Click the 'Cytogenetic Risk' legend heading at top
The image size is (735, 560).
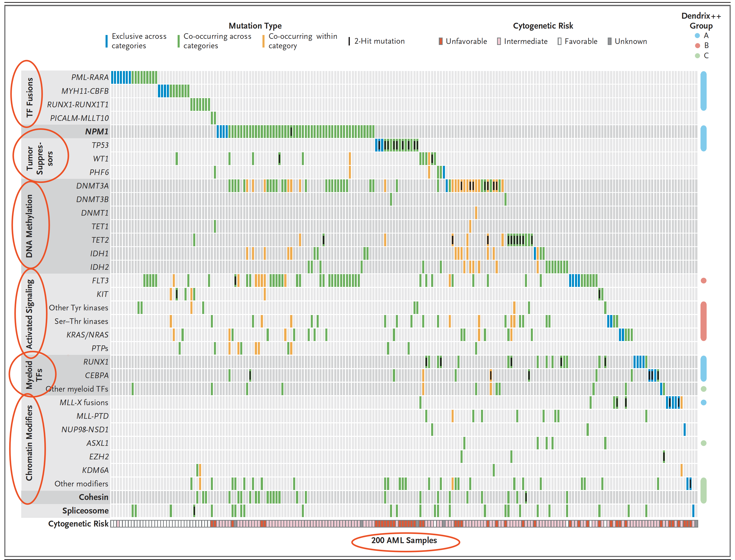(x=543, y=26)
